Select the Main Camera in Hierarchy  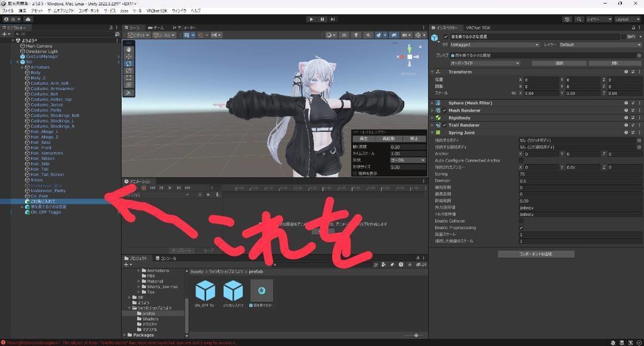(38, 46)
